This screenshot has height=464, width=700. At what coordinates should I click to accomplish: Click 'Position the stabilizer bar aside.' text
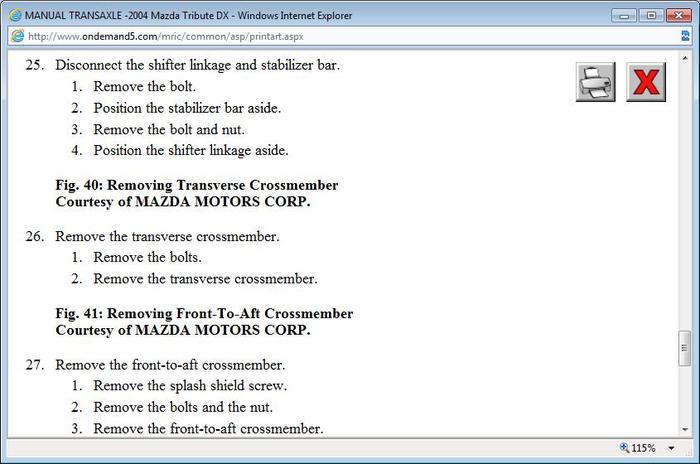pos(187,108)
